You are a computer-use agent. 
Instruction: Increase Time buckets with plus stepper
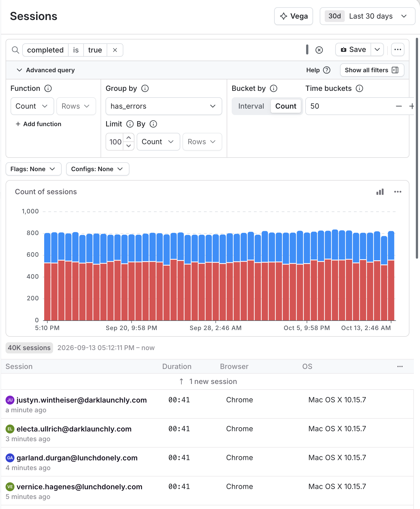point(412,106)
